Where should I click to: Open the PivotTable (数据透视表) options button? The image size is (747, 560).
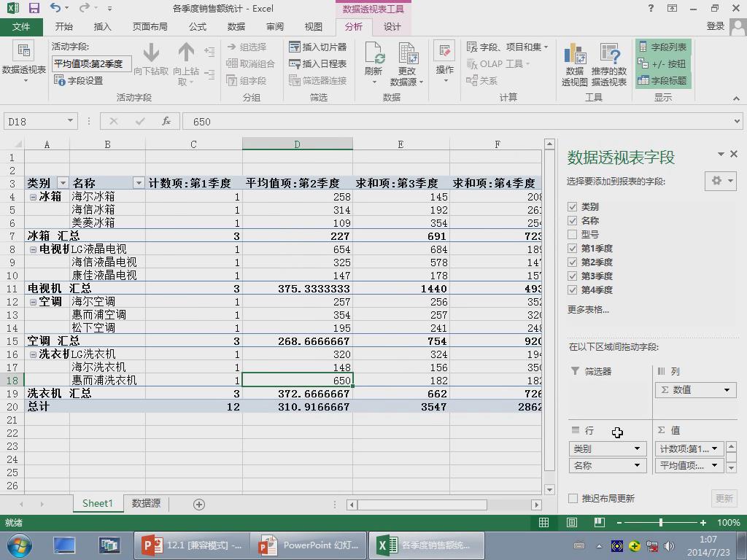24,63
